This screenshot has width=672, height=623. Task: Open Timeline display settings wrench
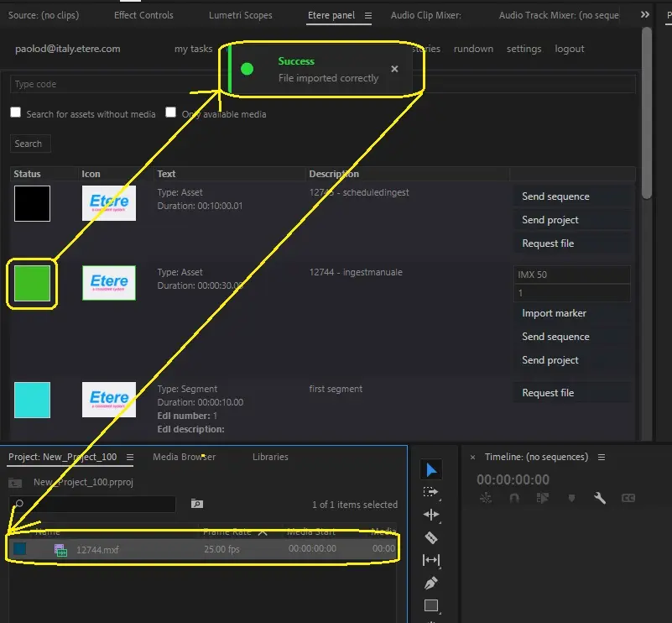[x=600, y=498]
